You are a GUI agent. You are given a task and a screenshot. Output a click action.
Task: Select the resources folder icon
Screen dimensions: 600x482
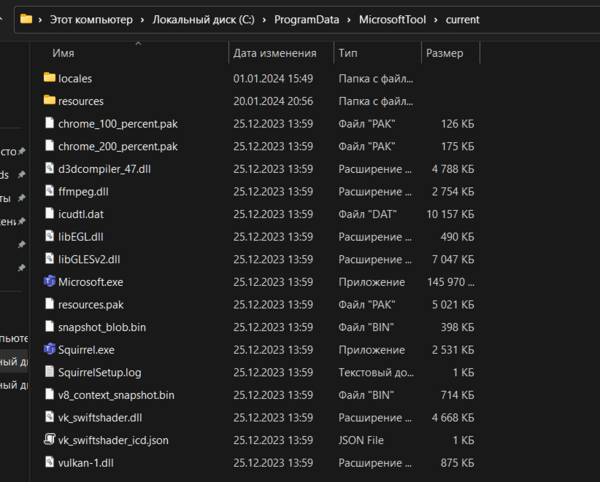[49, 101]
